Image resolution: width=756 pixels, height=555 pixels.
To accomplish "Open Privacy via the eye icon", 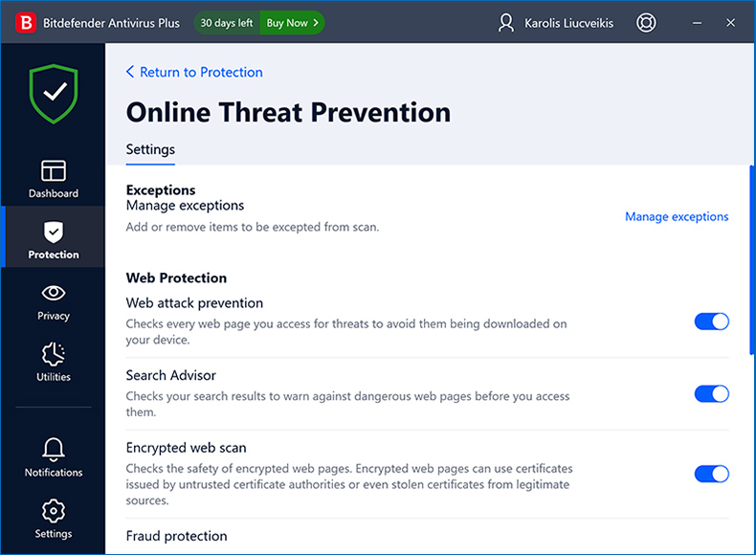I will (54, 293).
